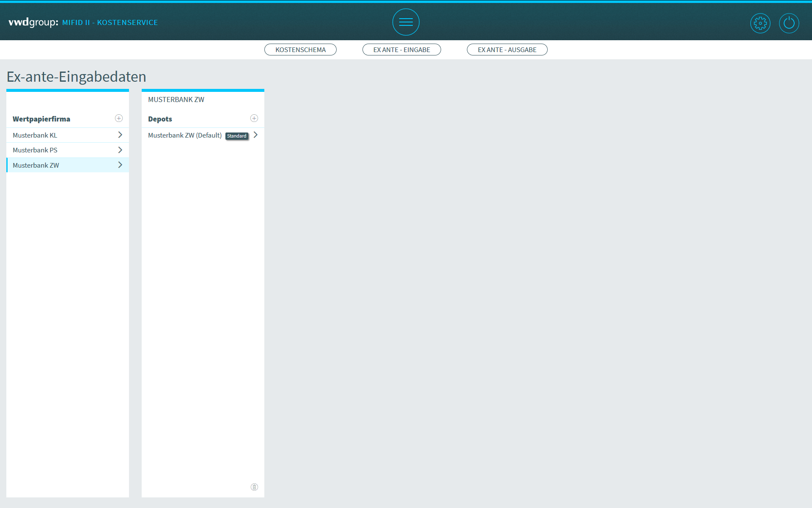This screenshot has height=508, width=812.
Task: Click the MIFID II - Kostenservice title link
Action: [x=110, y=22]
